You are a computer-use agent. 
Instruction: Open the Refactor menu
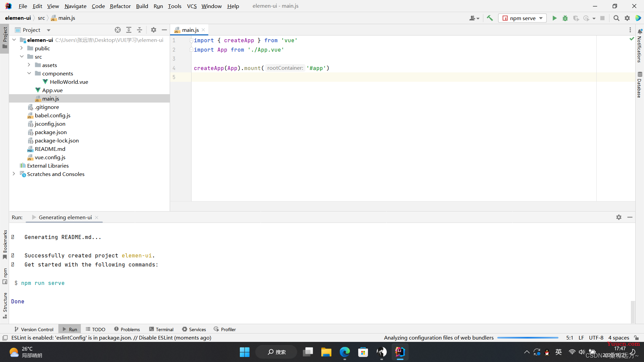pos(120,6)
